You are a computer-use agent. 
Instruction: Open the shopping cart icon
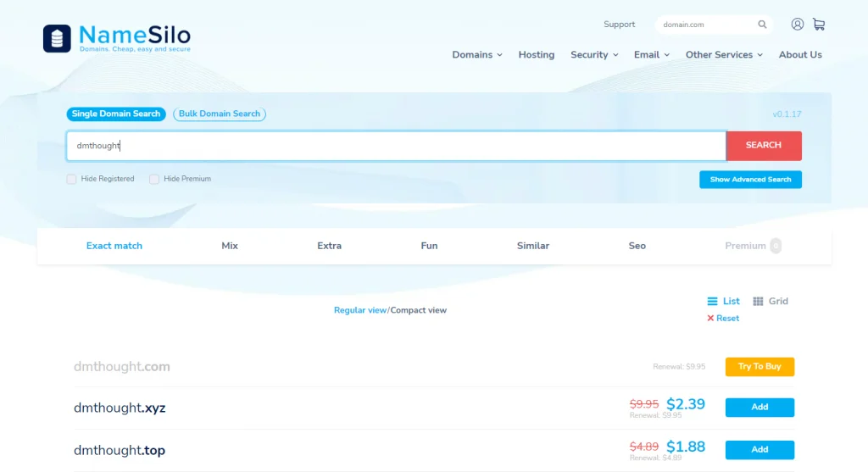tap(819, 25)
